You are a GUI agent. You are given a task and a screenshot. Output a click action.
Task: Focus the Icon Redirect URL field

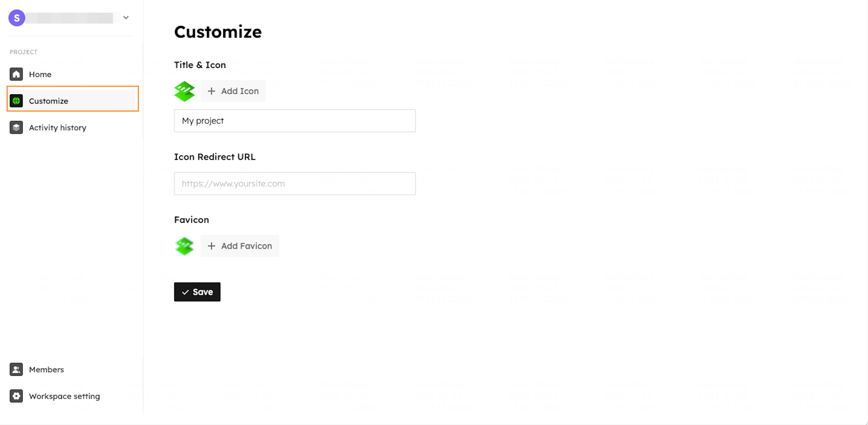(294, 184)
